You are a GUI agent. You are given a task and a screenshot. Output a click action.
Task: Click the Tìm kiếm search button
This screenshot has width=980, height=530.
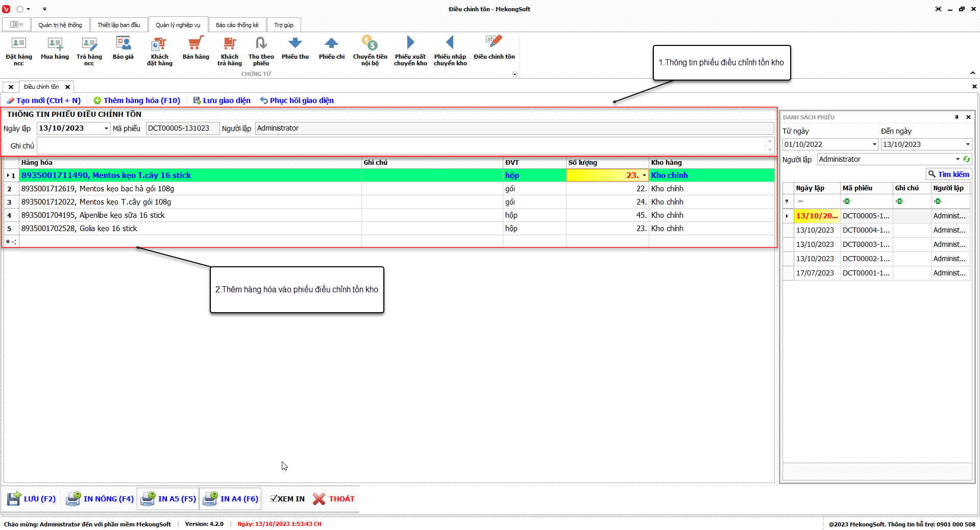[948, 174]
